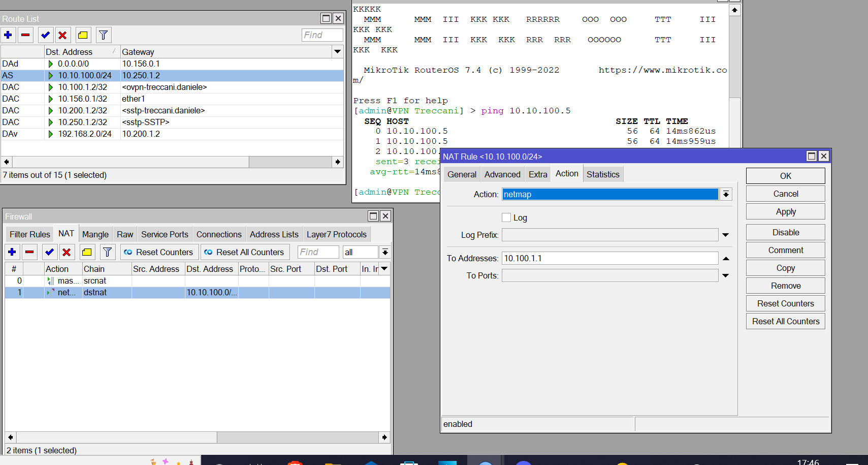Add new route with plus icon in Route List

click(8, 35)
